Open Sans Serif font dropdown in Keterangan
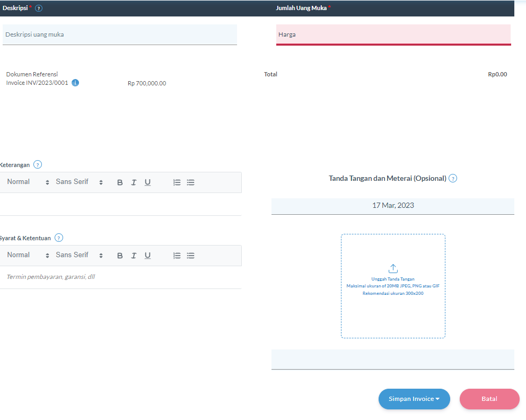 click(72, 182)
